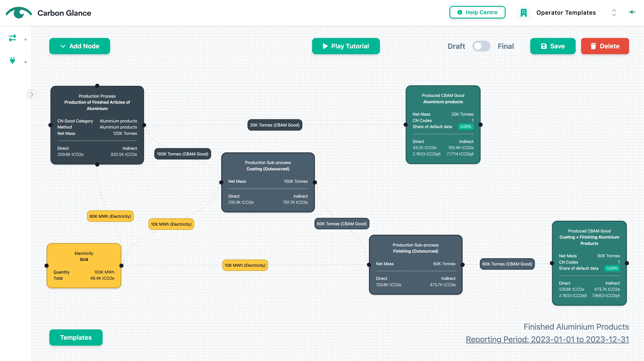
Task: Select the Production of Finished Articles node
Action: (x=97, y=125)
